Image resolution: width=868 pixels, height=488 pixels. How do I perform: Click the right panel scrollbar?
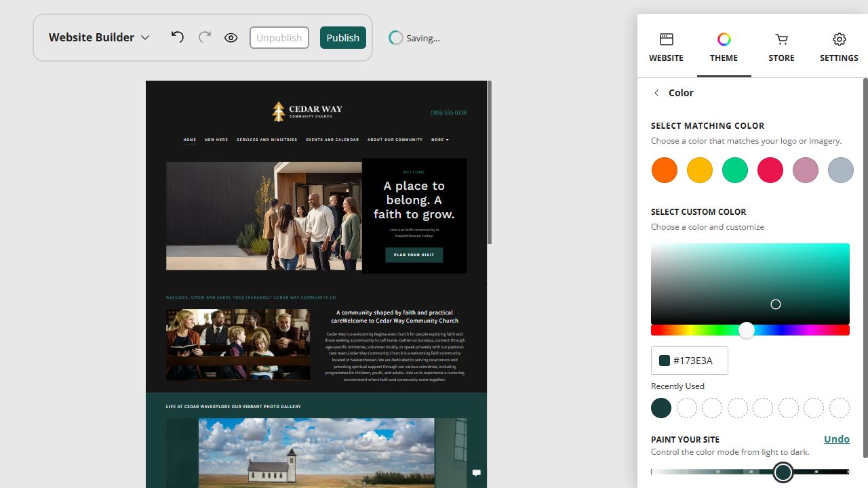pyautogui.click(x=865, y=268)
